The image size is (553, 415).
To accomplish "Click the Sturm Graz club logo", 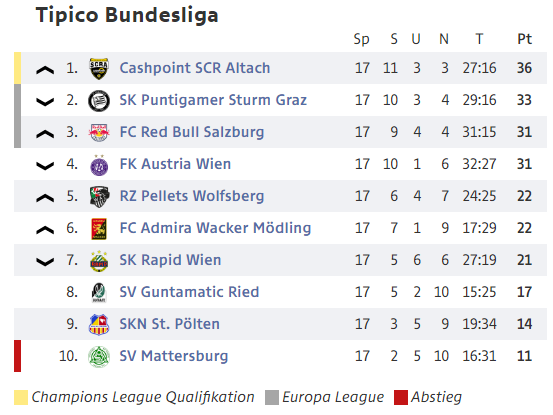I will [99, 100].
